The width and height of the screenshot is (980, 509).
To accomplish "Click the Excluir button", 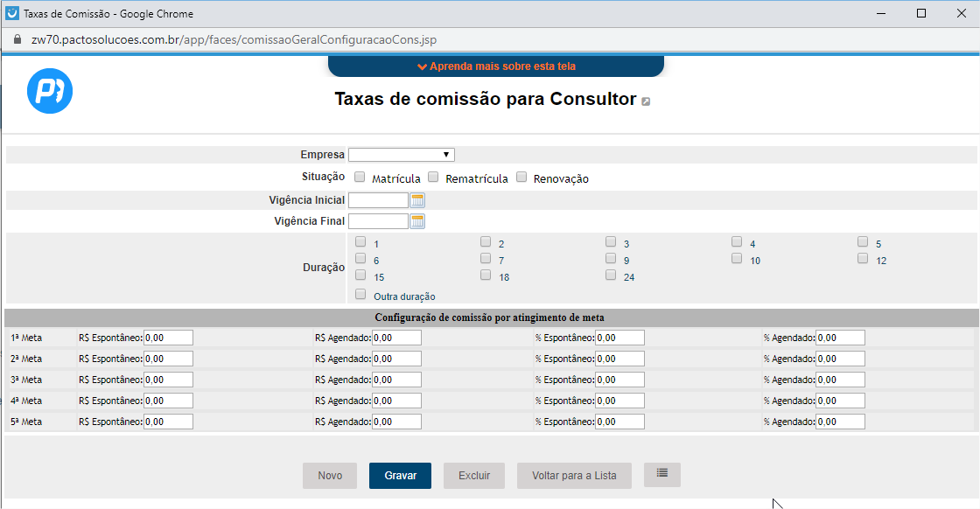I will tap(473, 476).
